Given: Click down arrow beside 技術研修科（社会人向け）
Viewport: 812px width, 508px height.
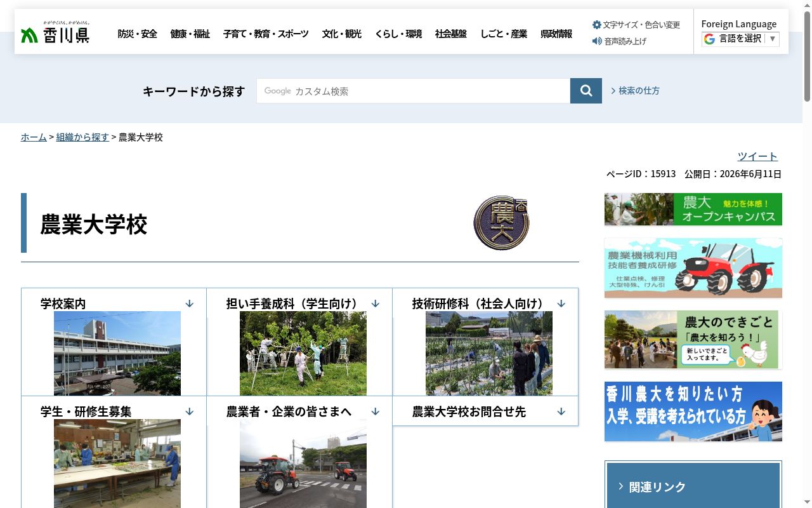Looking at the screenshot, I should (561, 304).
